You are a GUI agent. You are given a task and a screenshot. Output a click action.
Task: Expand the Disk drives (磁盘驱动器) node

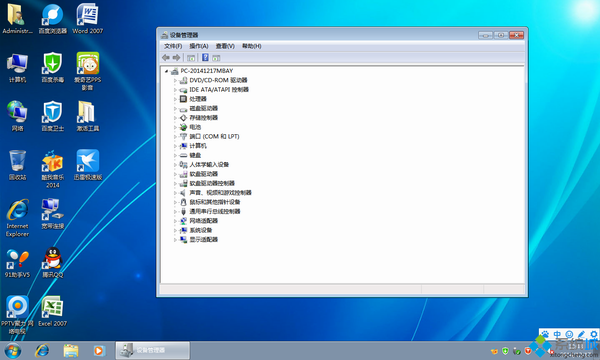click(175, 109)
